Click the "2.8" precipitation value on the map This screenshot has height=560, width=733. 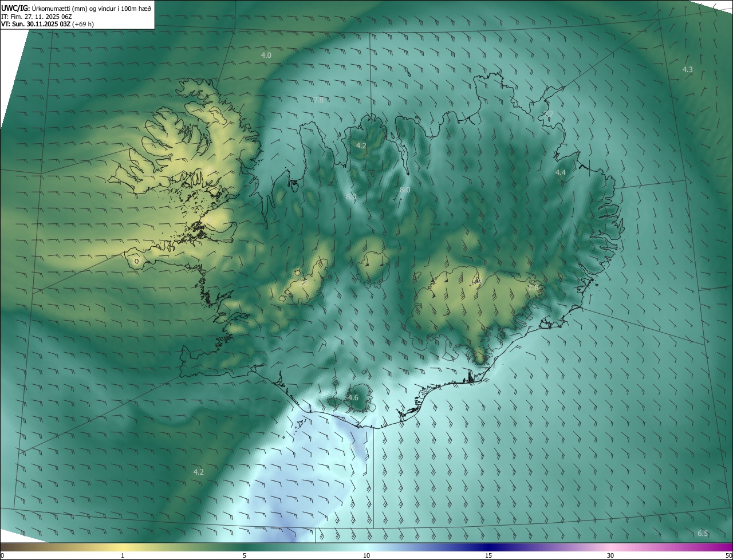coord(533,287)
